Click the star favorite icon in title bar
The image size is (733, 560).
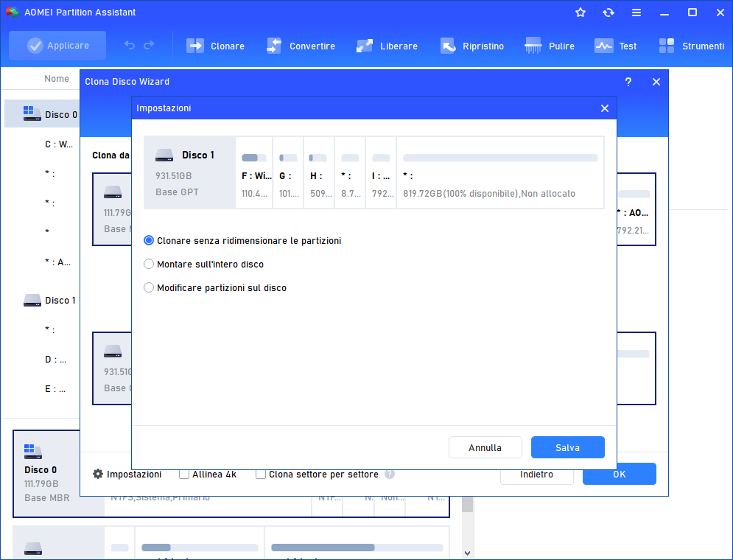click(580, 13)
